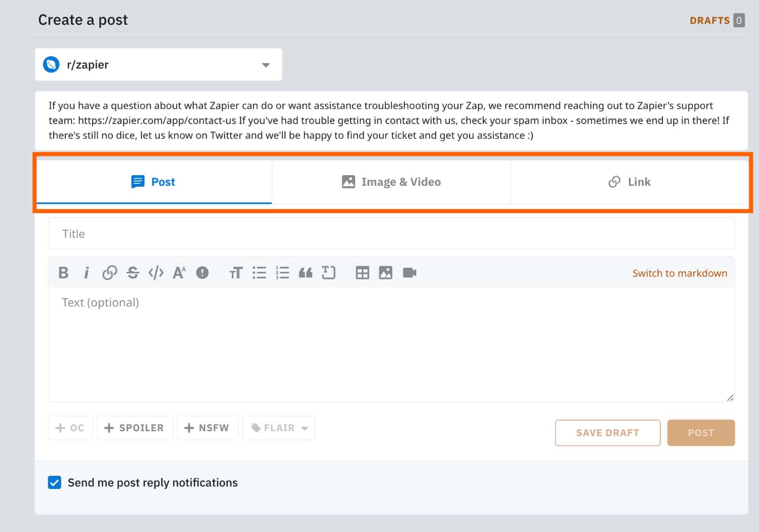Image resolution: width=759 pixels, height=532 pixels.
Task: Apply strikethrough formatting
Action: (x=133, y=273)
